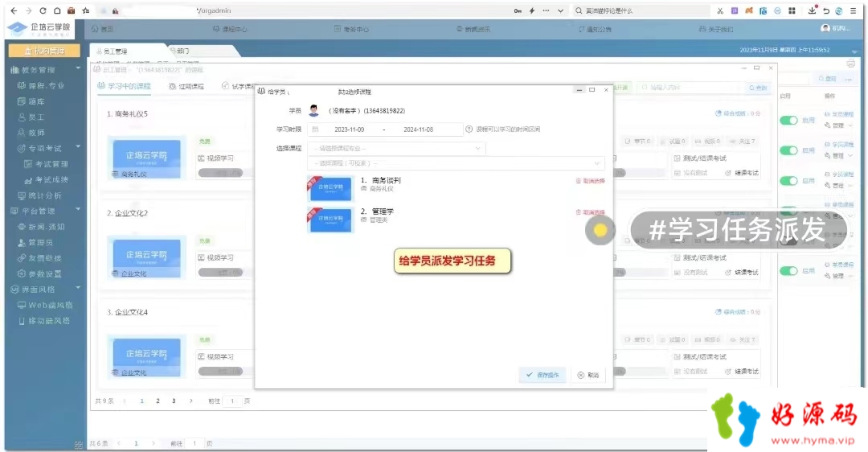The height and width of the screenshot is (452, 868).
Task: Open the 选择课程(可检索) dropdown
Action: (457, 163)
